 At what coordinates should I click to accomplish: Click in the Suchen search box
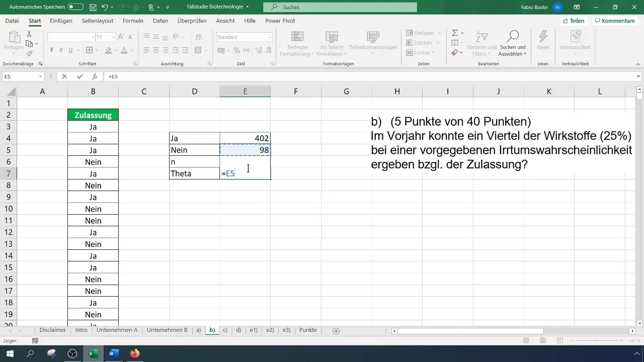(341, 7)
